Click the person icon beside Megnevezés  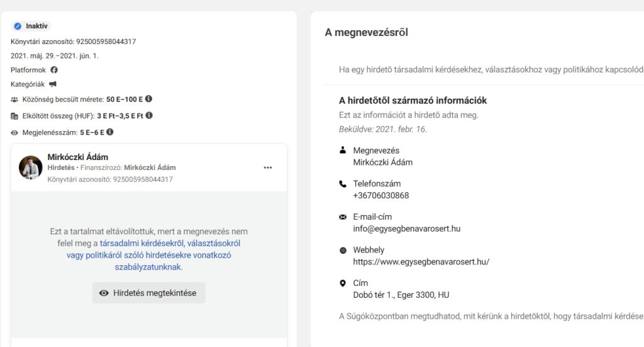tap(343, 151)
